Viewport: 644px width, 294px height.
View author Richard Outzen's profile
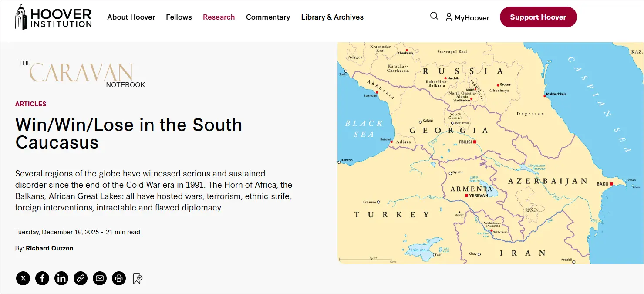coord(49,248)
